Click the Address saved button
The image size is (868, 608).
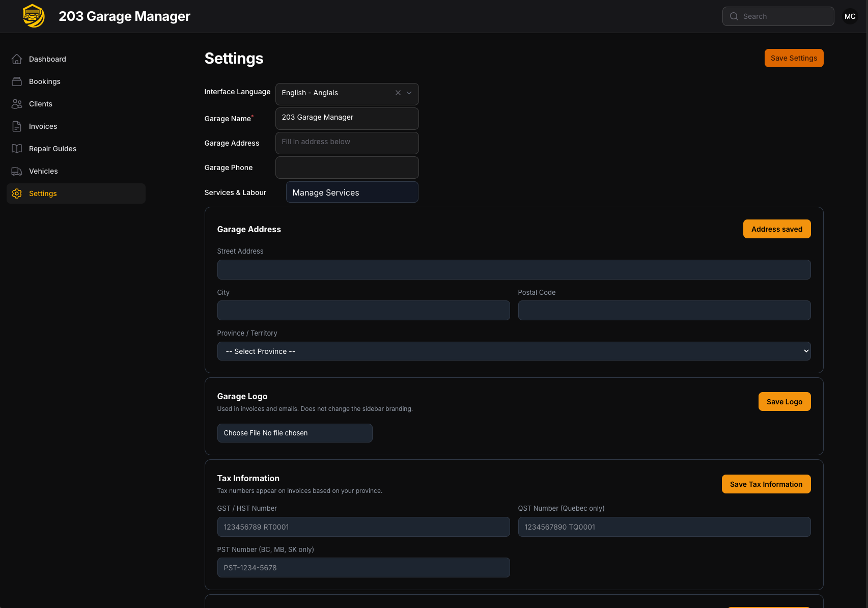[x=777, y=229]
